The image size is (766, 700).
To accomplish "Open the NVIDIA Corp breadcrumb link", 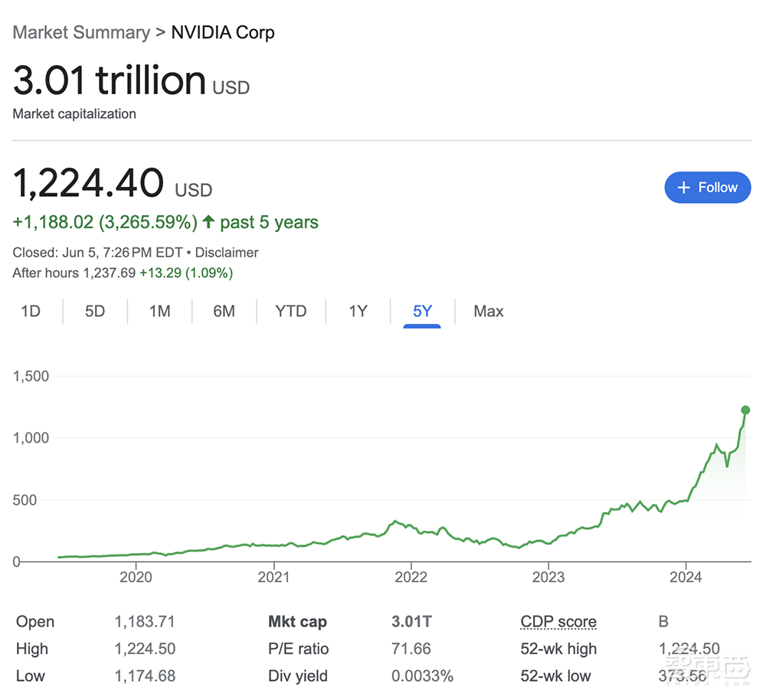I will (x=222, y=32).
